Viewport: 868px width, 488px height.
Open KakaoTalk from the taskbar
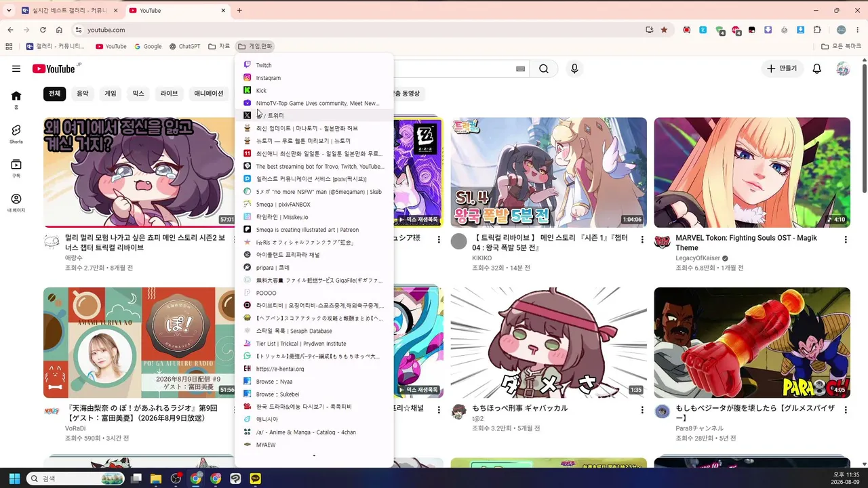click(x=256, y=479)
